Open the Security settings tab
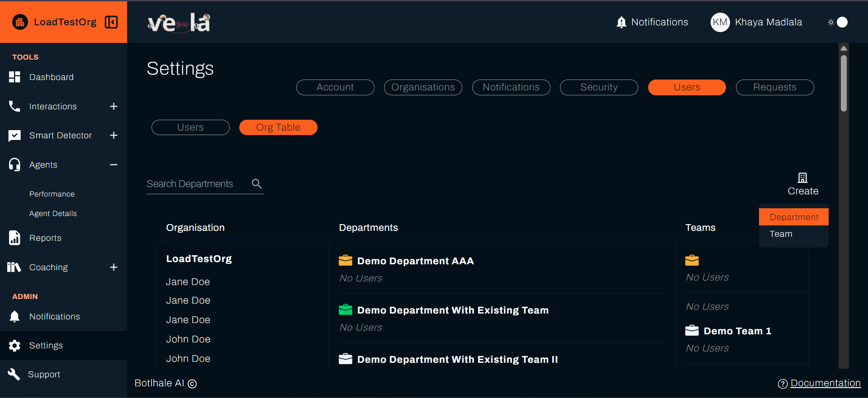This screenshot has height=398, width=868. pos(598,87)
